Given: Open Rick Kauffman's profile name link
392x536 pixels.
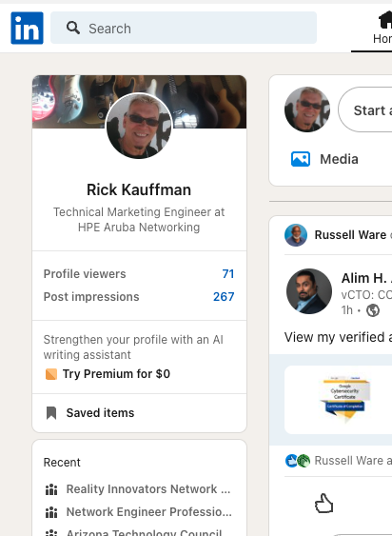Looking at the screenshot, I should (139, 189).
